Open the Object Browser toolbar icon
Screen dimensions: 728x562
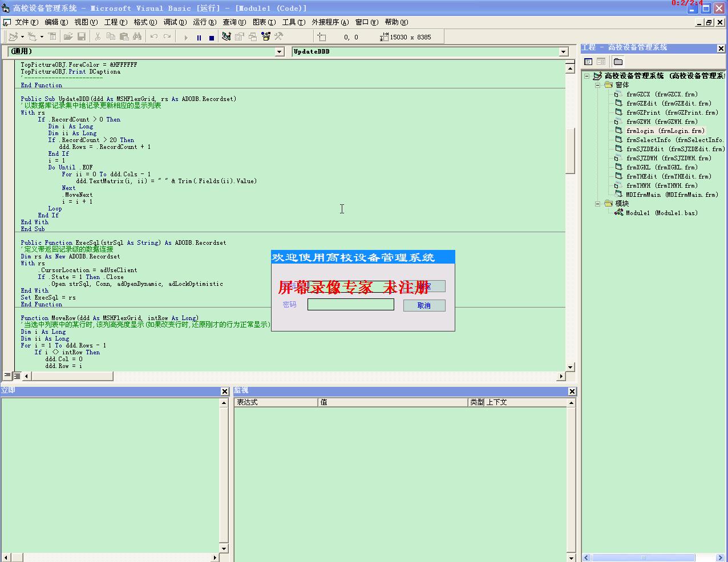click(x=266, y=37)
